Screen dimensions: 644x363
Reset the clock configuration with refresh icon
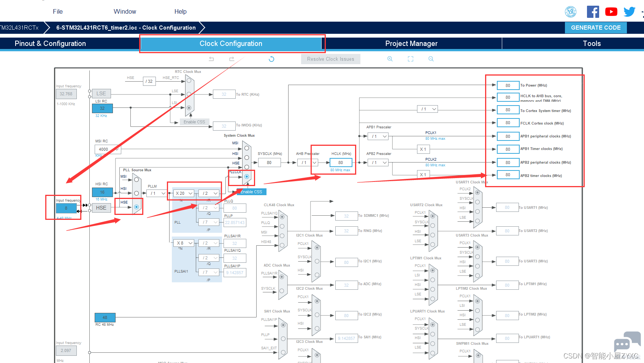[271, 59]
